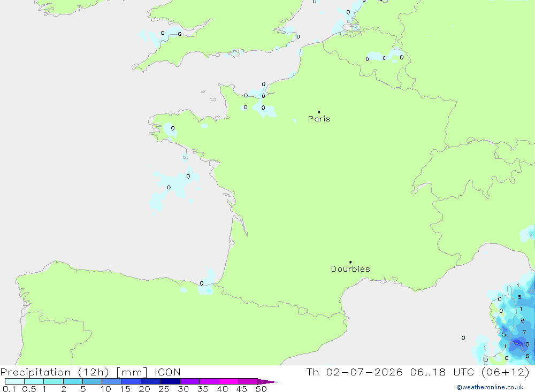Pick the 0.5–1 mm legend swatch

pyautogui.click(x=34, y=381)
